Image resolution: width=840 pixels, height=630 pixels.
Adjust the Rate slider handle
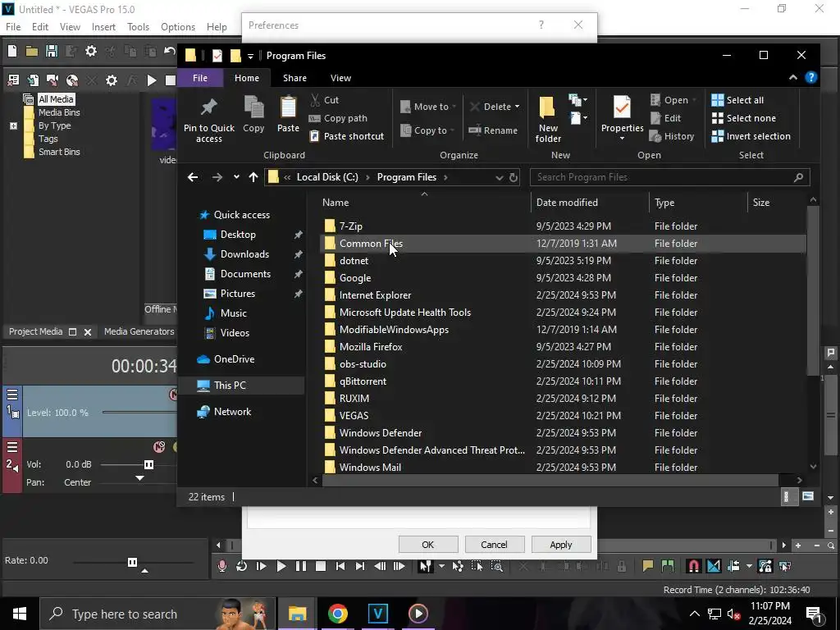coord(132,562)
